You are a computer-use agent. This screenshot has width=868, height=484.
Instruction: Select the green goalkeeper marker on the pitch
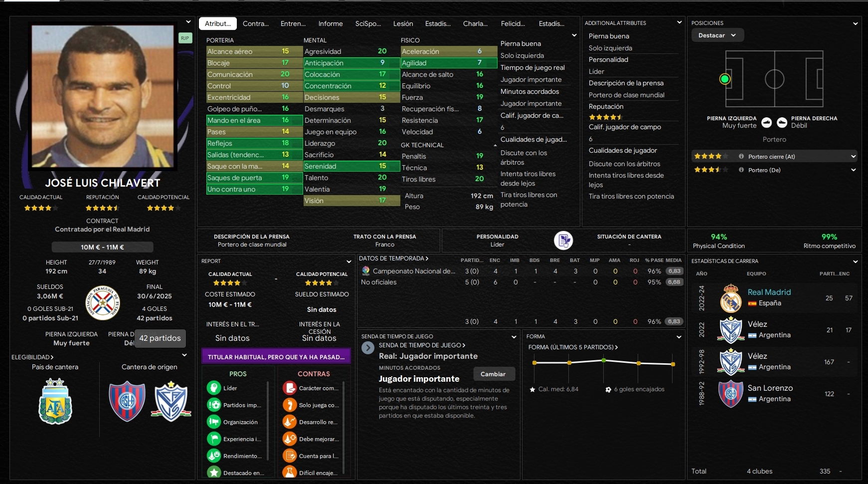click(x=725, y=79)
